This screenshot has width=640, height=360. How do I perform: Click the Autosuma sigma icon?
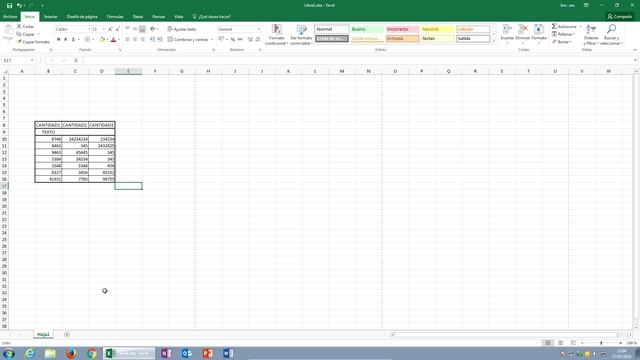pos(554,27)
